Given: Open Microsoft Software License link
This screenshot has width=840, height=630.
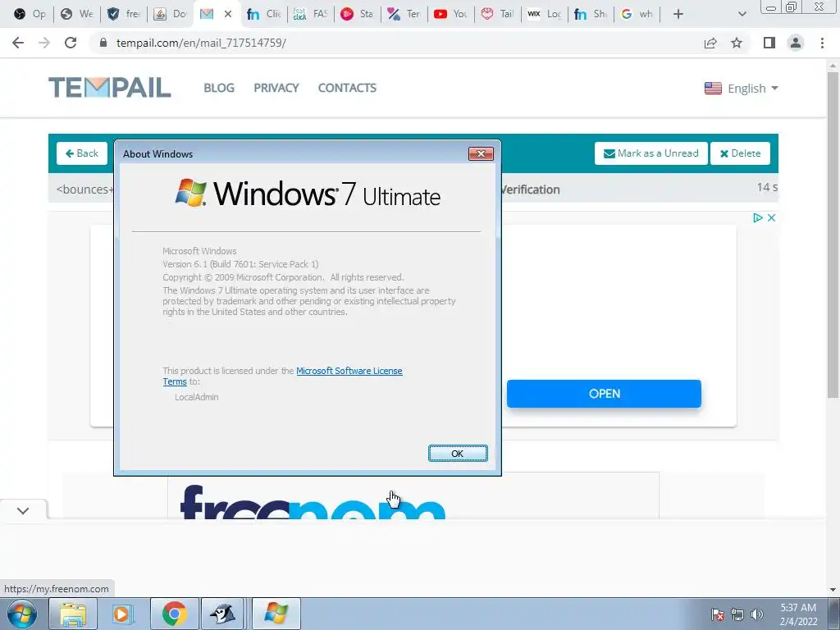Looking at the screenshot, I should 349,371.
